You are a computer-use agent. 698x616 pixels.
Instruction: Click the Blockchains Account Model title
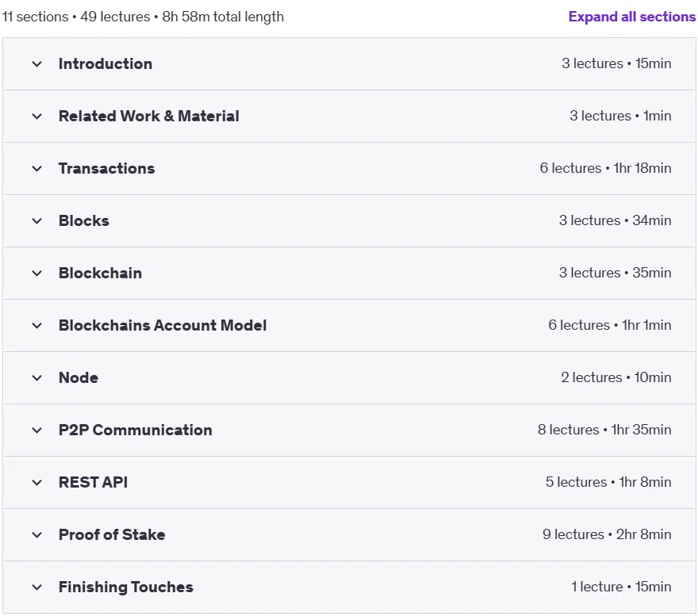coord(163,325)
